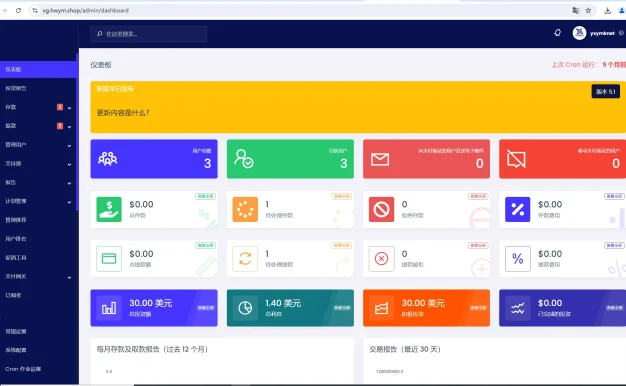Click the bar chart icon on the 30.00 blue card
Viewport: 626px width, 386px height.
click(109, 308)
